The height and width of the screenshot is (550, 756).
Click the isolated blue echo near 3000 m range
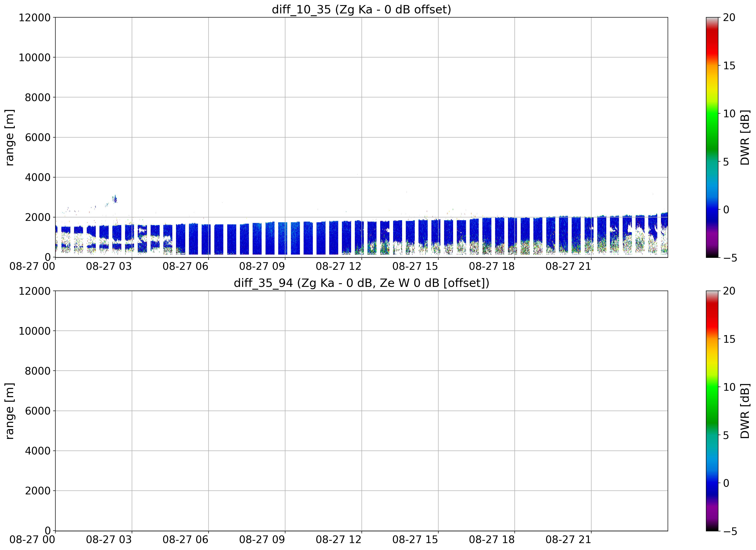pyautogui.click(x=115, y=199)
